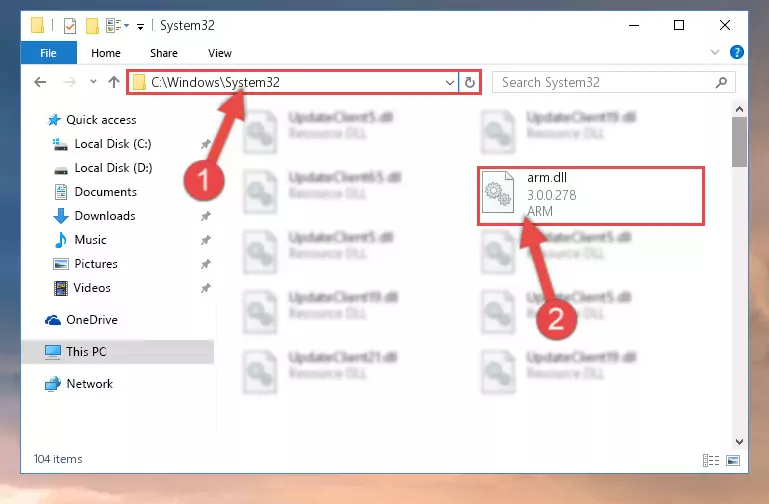Image resolution: width=769 pixels, height=504 pixels.
Task: Open the Customize Quick Access Toolbar dropdown
Action: point(140,26)
